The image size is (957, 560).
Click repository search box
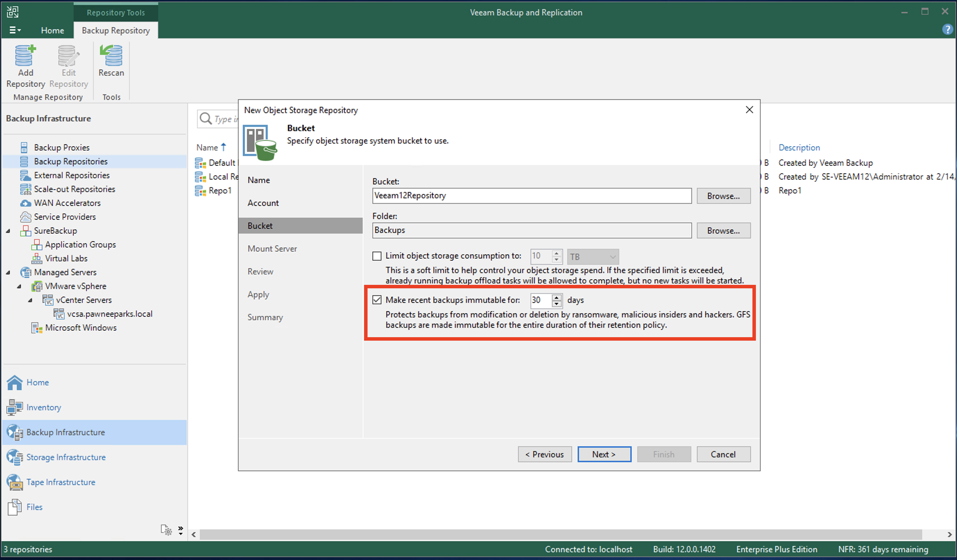point(218,119)
